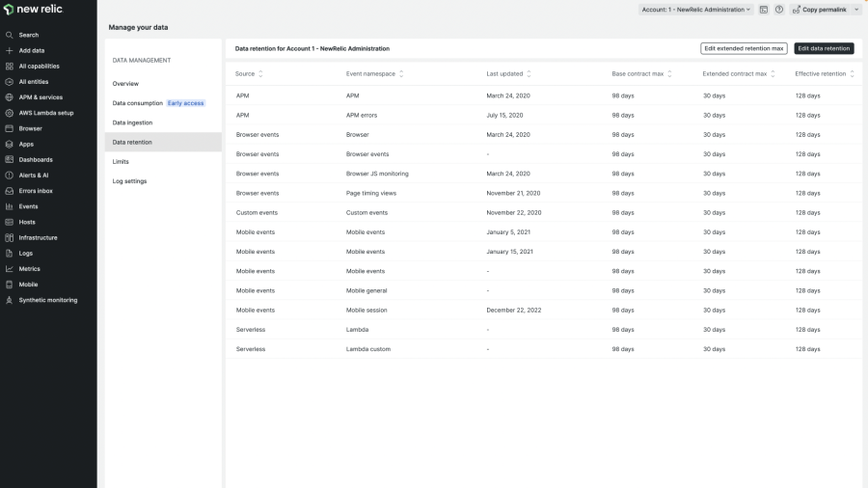Open the help question mark icon
Screen dimensions: 868x488
click(x=778, y=10)
